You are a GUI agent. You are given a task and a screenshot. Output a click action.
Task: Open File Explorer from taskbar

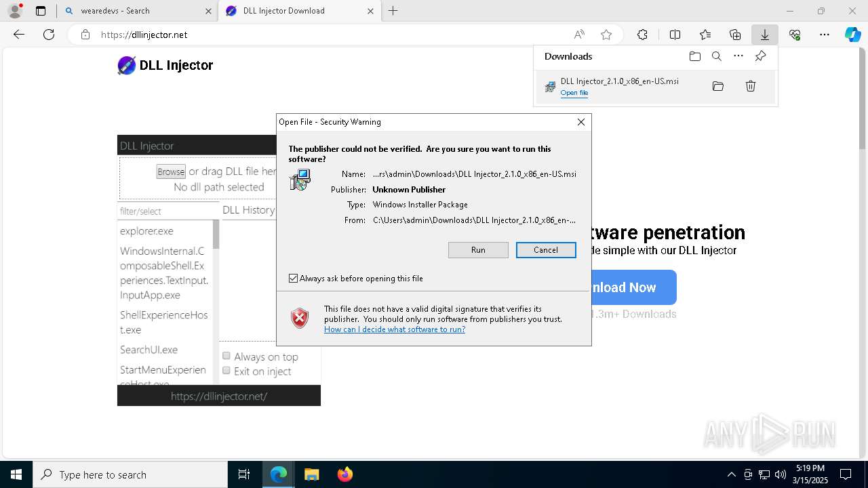[x=311, y=474]
